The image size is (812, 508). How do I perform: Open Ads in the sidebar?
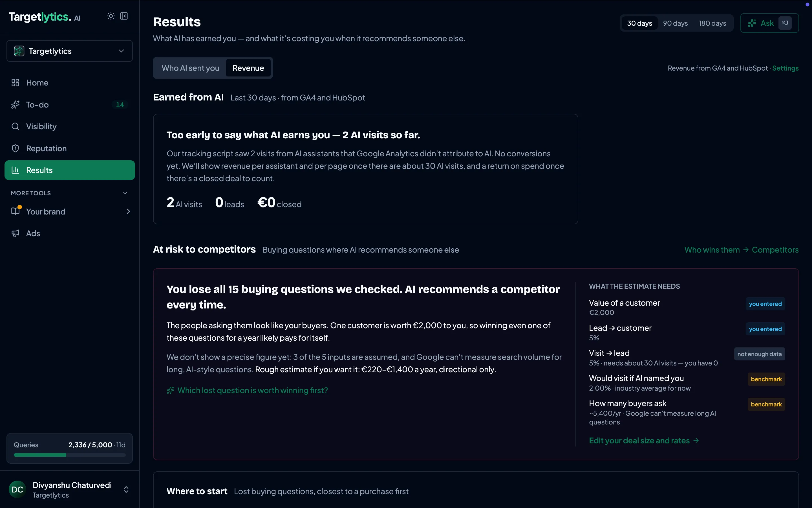click(x=69, y=233)
